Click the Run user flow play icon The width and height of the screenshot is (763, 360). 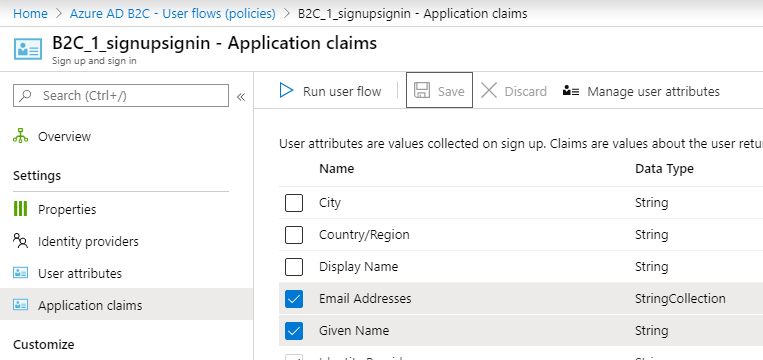(287, 90)
